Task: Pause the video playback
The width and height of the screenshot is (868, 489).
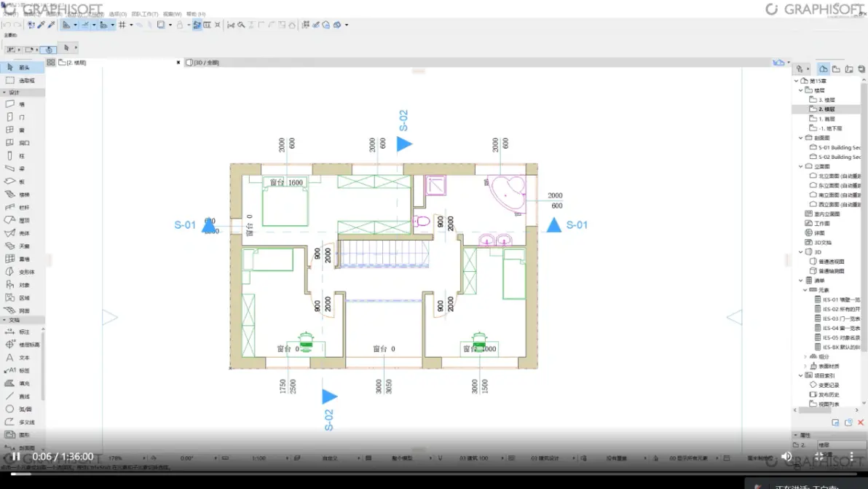Action: tap(16, 456)
